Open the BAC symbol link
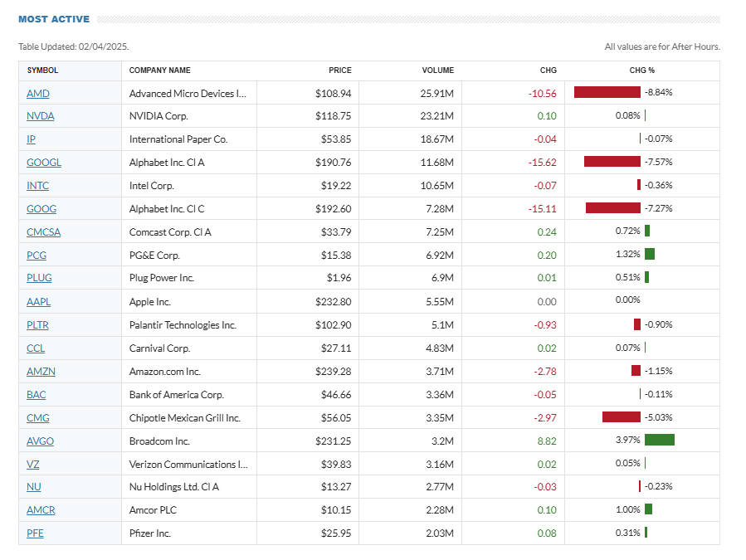Viewport: 746px width, 560px height. (37, 395)
